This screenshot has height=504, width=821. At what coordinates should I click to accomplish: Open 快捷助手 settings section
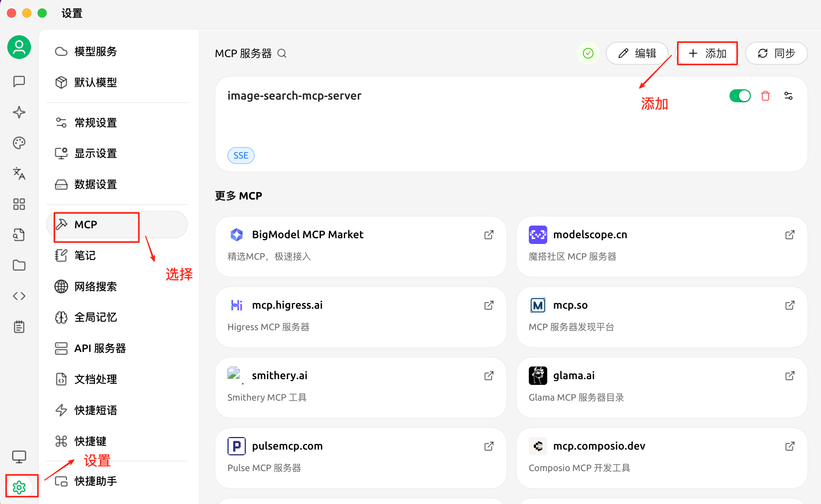coord(117,481)
